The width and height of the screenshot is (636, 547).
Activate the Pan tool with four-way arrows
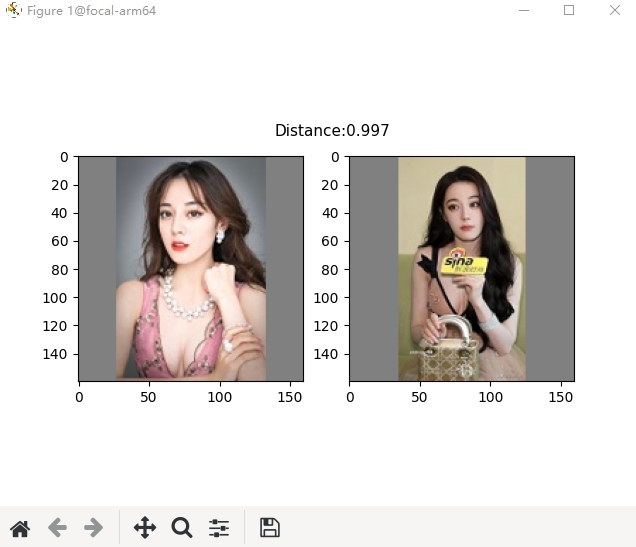tap(145, 528)
